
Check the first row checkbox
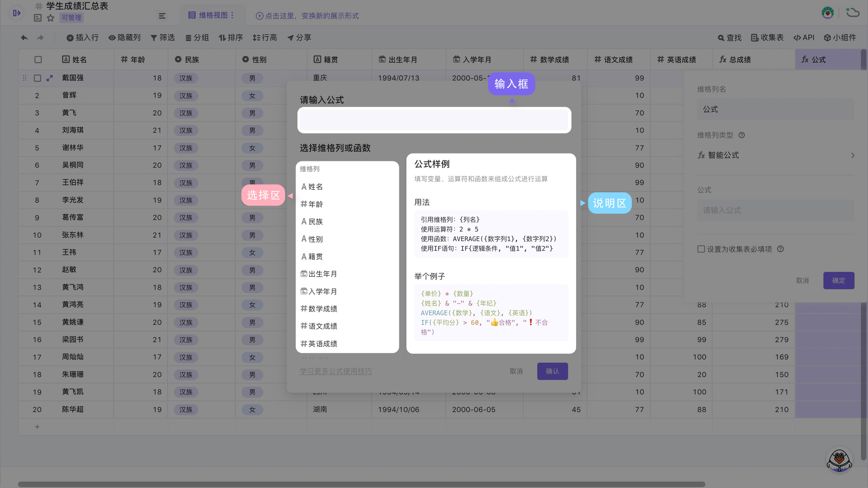[x=37, y=78]
